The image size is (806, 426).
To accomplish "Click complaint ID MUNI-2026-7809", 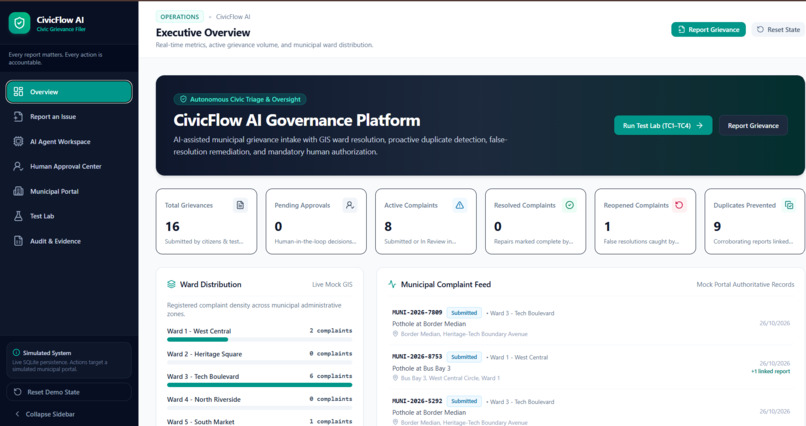I will pos(417,312).
